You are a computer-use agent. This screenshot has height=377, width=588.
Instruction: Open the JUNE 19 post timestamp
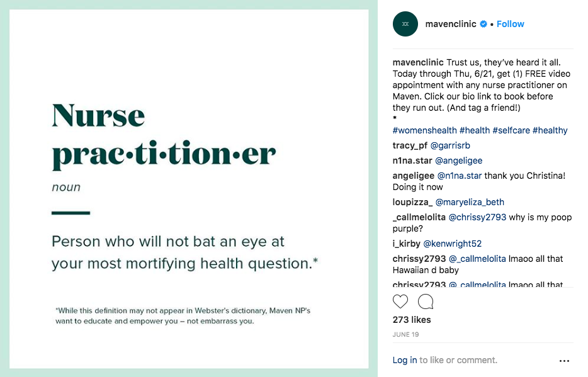406,334
